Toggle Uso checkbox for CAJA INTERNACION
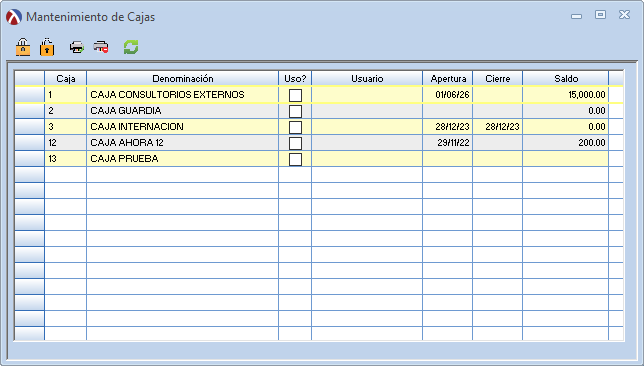 (x=295, y=127)
